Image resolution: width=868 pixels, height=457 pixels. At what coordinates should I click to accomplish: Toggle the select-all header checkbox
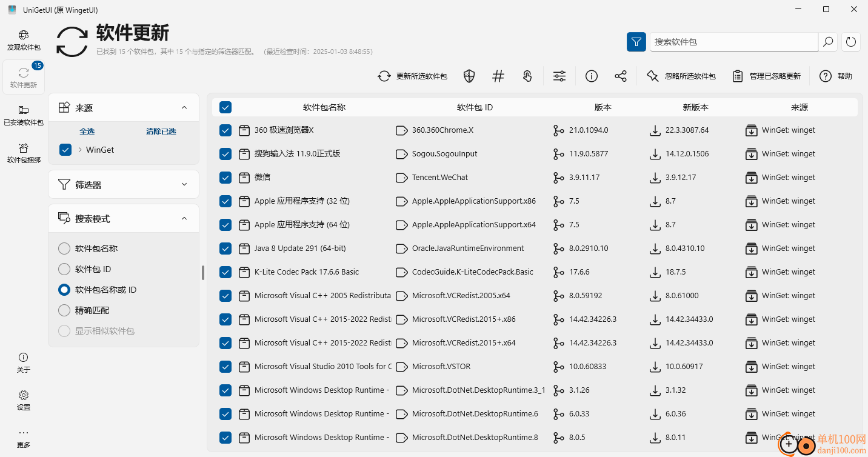pos(225,107)
